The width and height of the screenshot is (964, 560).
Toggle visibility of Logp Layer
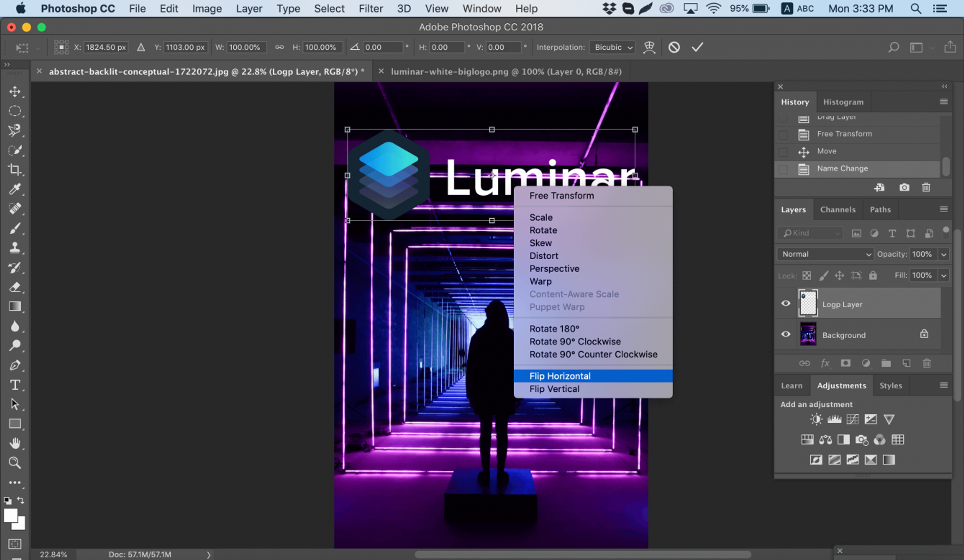[786, 304]
